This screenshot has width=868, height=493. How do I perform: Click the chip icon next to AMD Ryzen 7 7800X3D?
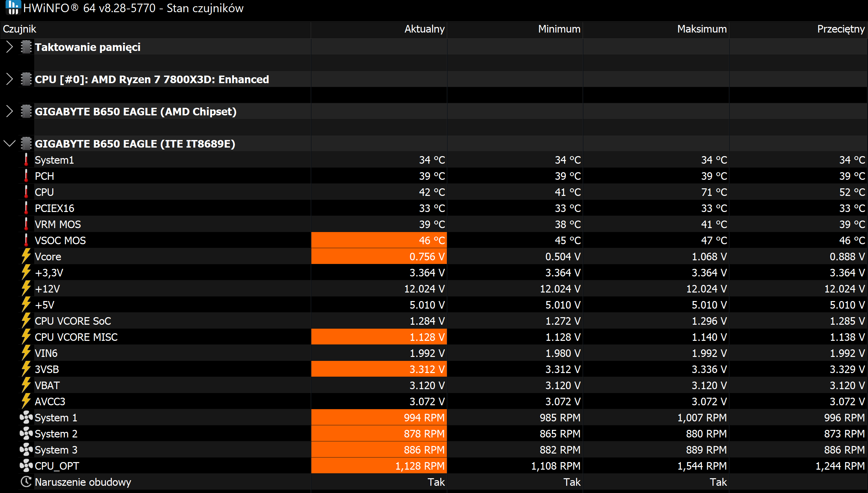click(26, 79)
